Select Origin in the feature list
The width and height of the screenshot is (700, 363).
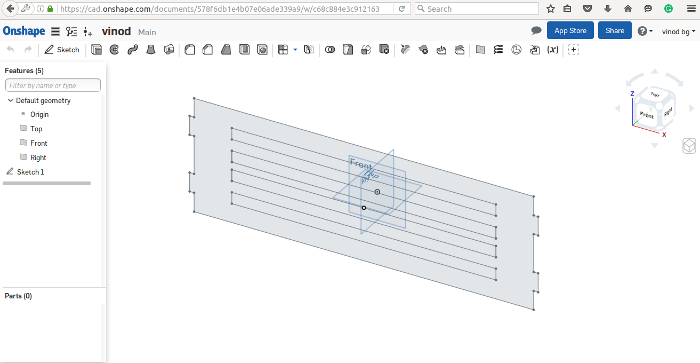click(x=39, y=114)
